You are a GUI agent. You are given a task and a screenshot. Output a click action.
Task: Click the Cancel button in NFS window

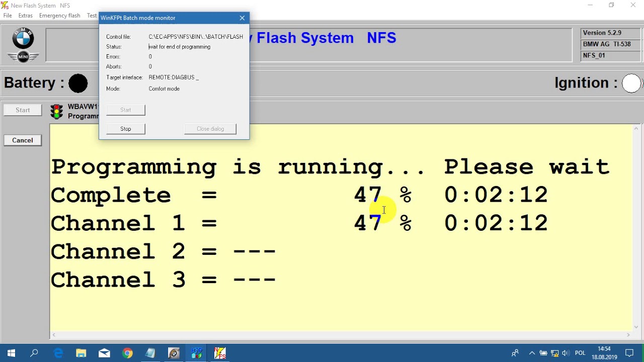point(23,140)
